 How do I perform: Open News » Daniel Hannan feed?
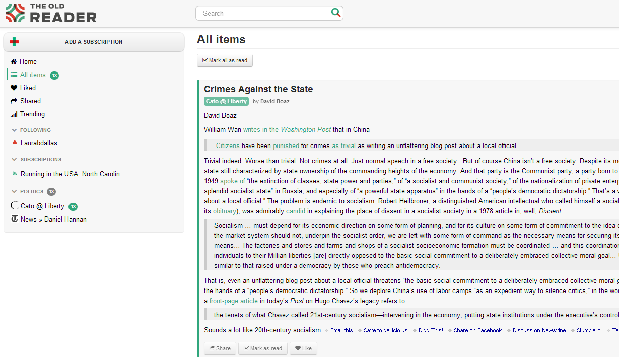coord(53,220)
